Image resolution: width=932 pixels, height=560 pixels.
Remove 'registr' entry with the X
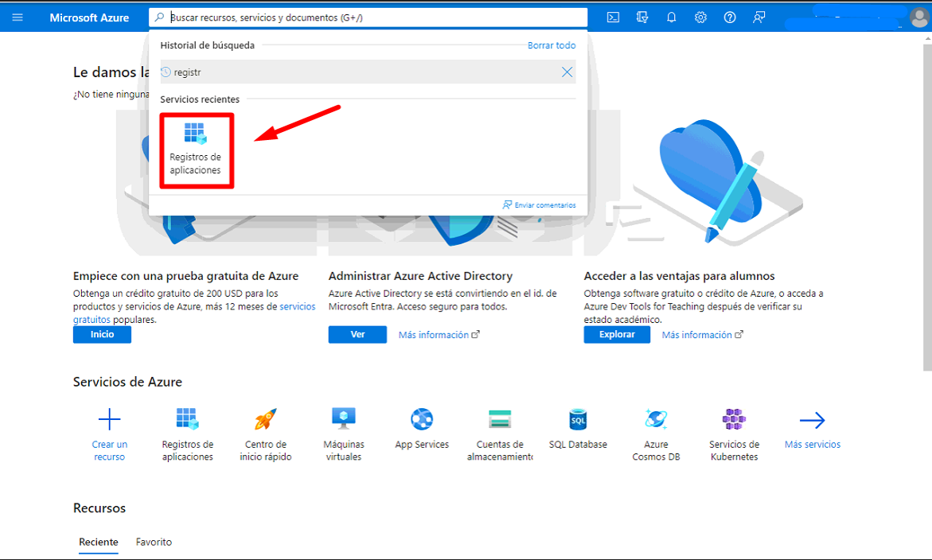coord(567,72)
